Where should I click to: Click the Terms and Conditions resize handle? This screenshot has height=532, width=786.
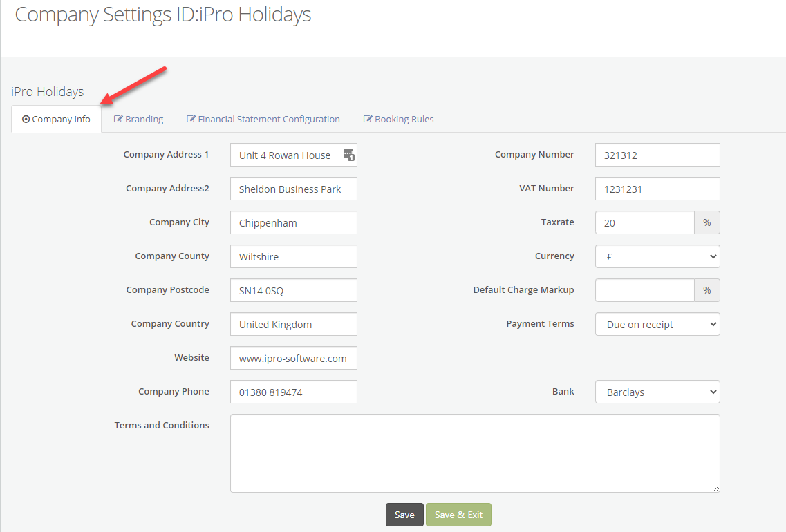point(715,488)
